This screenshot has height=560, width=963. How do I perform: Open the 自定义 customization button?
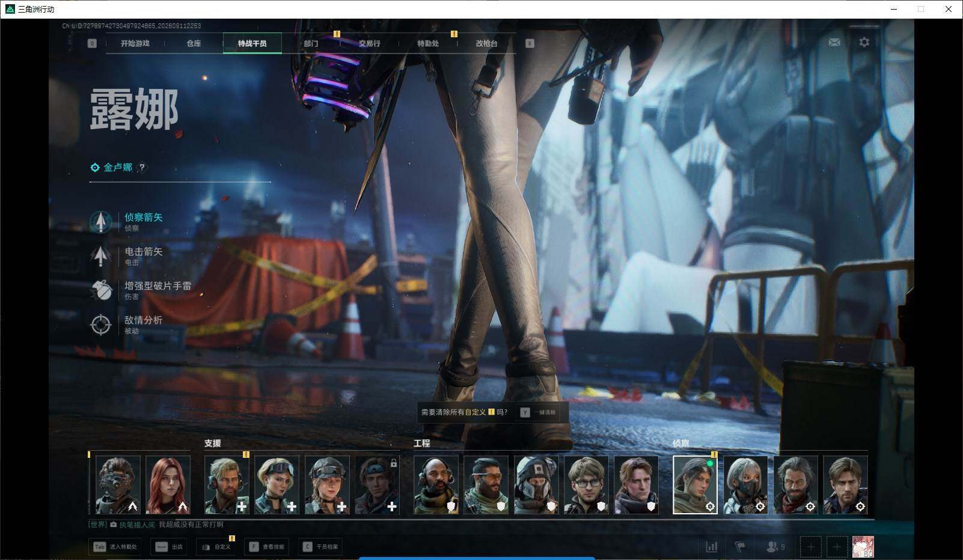pos(216,547)
